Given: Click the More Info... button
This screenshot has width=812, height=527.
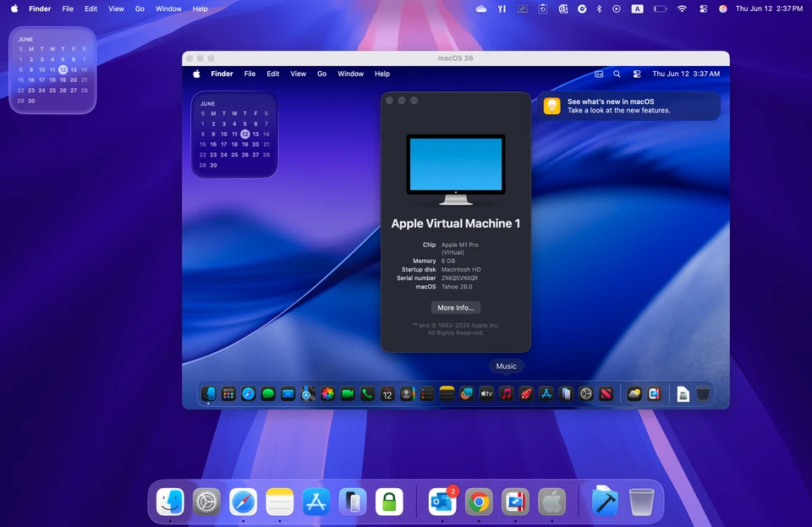Looking at the screenshot, I should point(456,307).
